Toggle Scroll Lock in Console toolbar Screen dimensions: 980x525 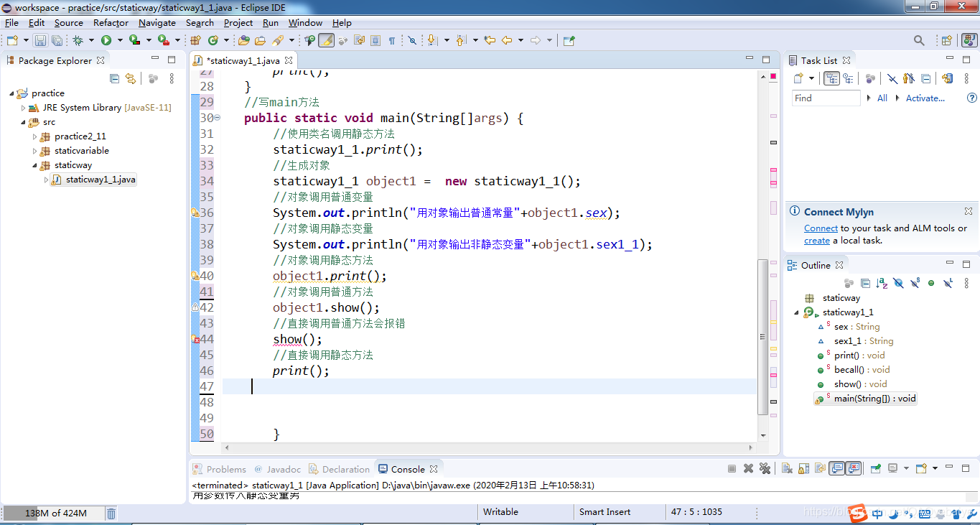click(803, 468)
